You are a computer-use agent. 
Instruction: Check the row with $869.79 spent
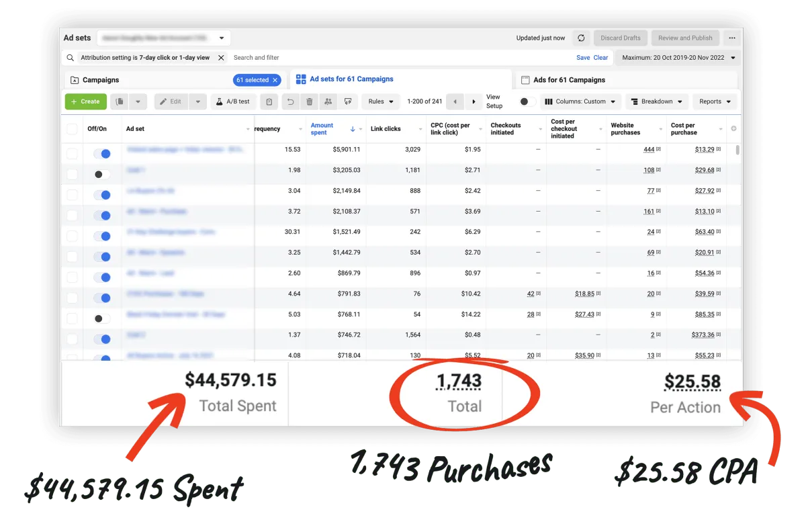(72, 277)
